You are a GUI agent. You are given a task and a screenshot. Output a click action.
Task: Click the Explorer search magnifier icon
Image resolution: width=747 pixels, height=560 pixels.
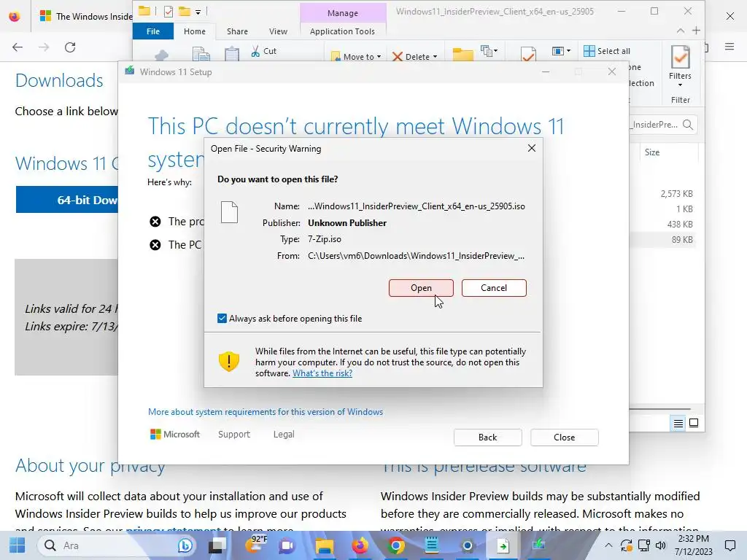point(687,125)
